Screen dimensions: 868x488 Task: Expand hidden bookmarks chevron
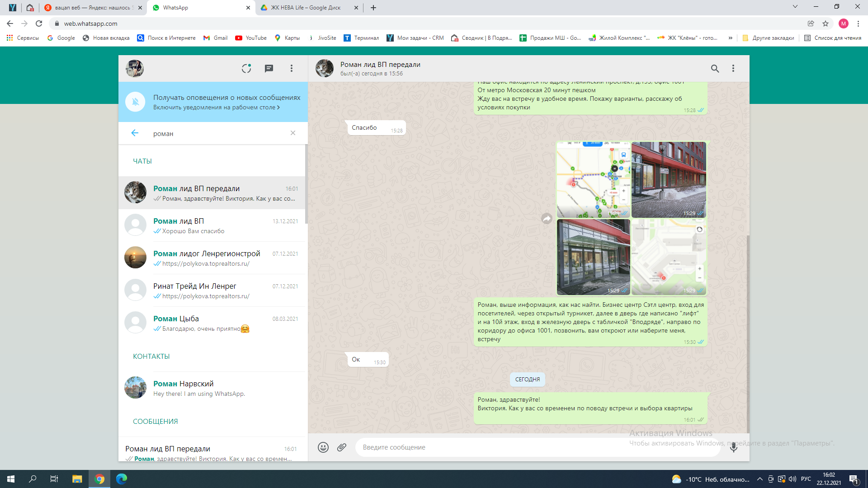[x=730, y=38]
